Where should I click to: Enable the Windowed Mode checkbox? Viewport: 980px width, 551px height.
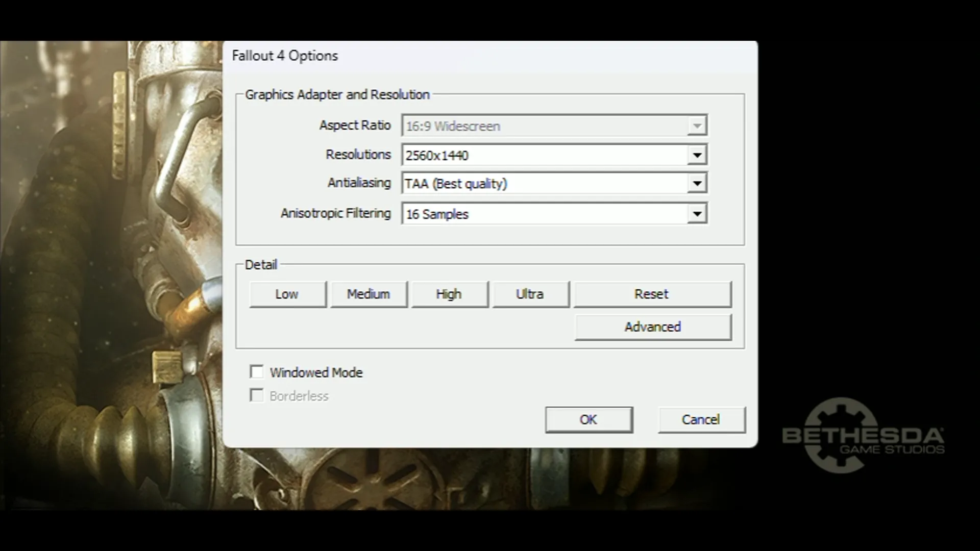257,372
